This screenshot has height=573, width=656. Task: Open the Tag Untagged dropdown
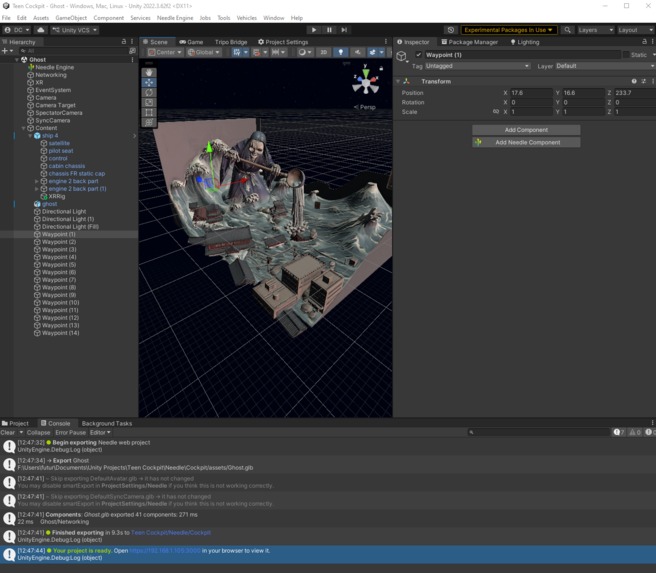(x=477, y=66)
